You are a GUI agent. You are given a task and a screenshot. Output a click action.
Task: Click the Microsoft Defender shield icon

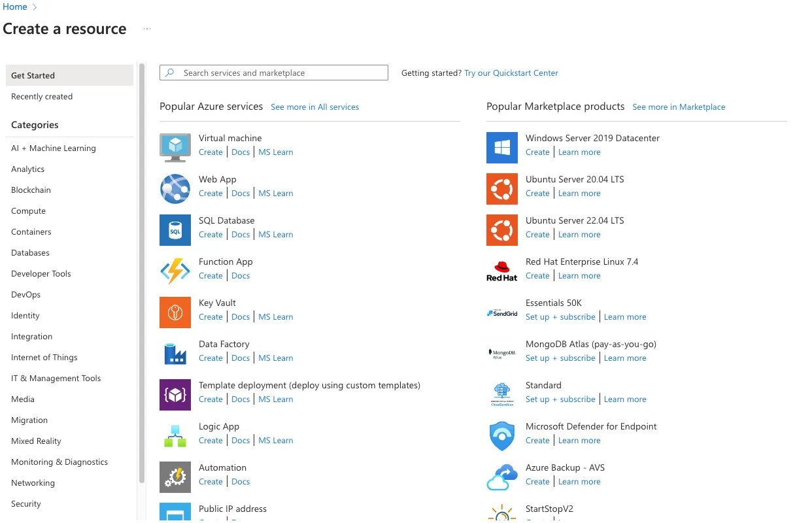[x=502, y=436]
